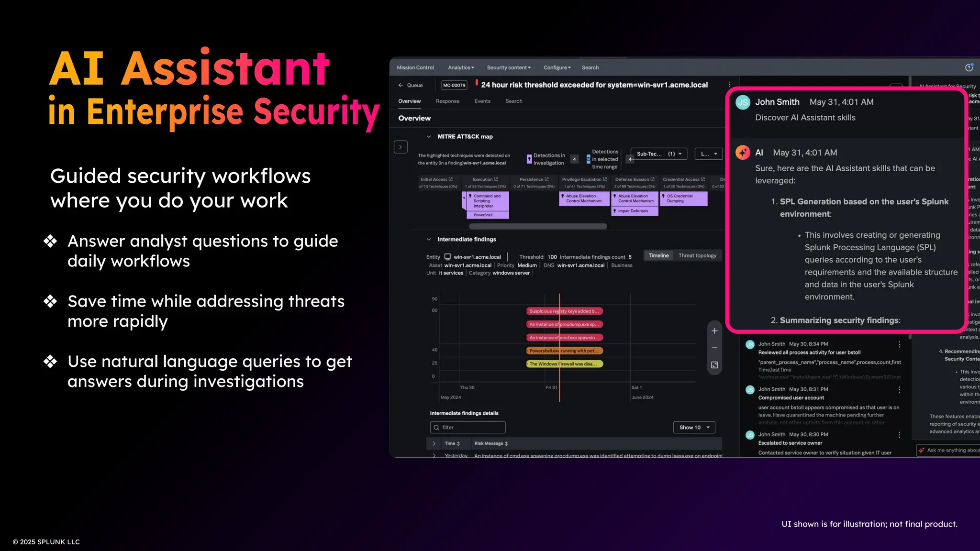980x551 pixels.
Task: Open the Credential Access external link icon
Action: pyautogui.click(x=703, y=179)
